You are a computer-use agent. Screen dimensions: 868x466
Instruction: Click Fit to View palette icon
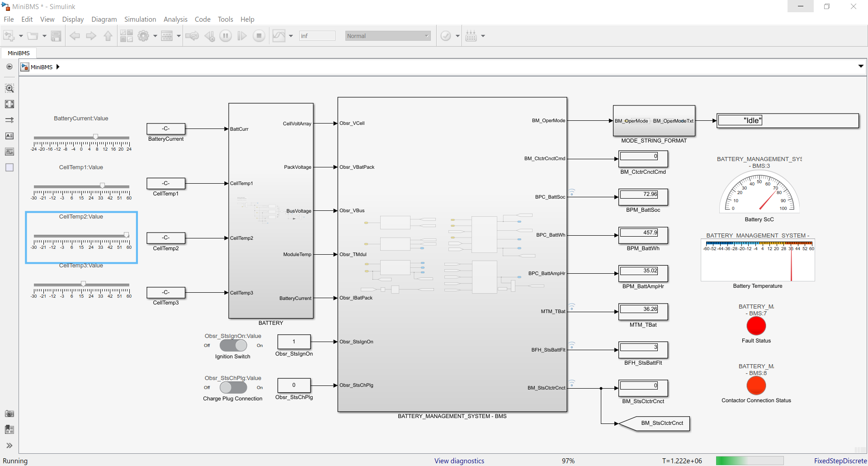(x=9, y=104)
